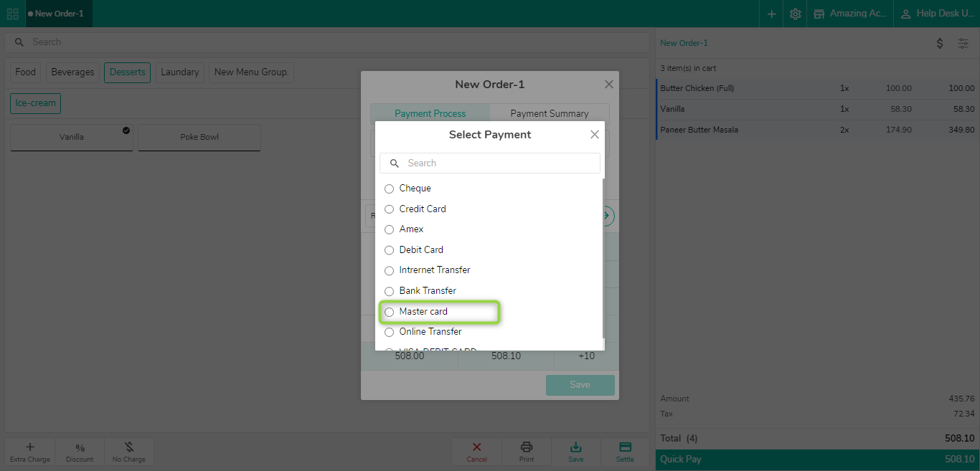The height and width of the screenshot is (471, 980).
Task: Select the Debit Card option
Action: tap(414, 250)
